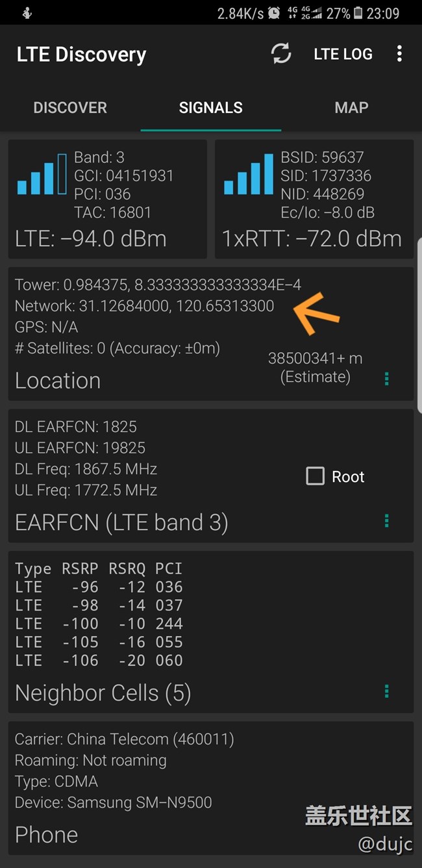Tap the debug icon in the status bar
The image size is (422, 868).
pos(26,13)
